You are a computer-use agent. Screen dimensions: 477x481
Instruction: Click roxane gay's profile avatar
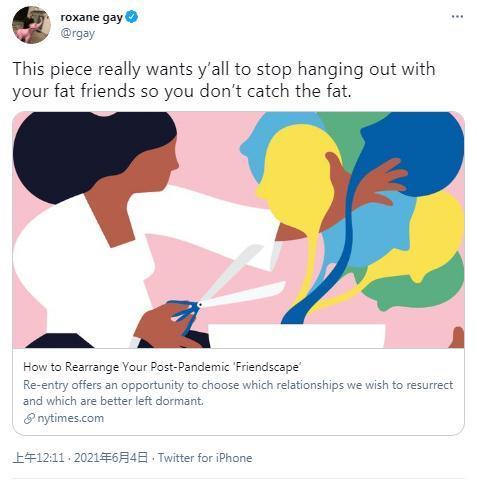31,25
